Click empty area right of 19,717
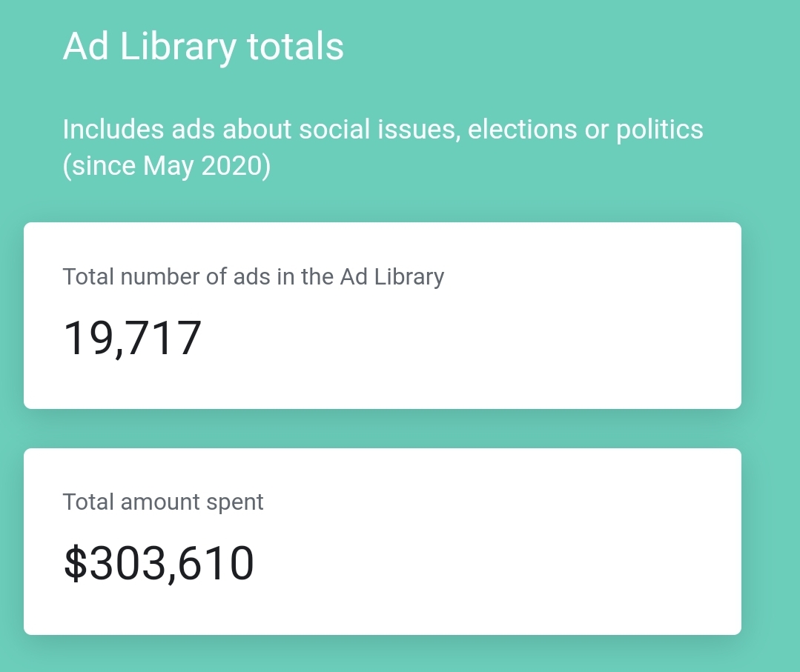 point(459,338)
